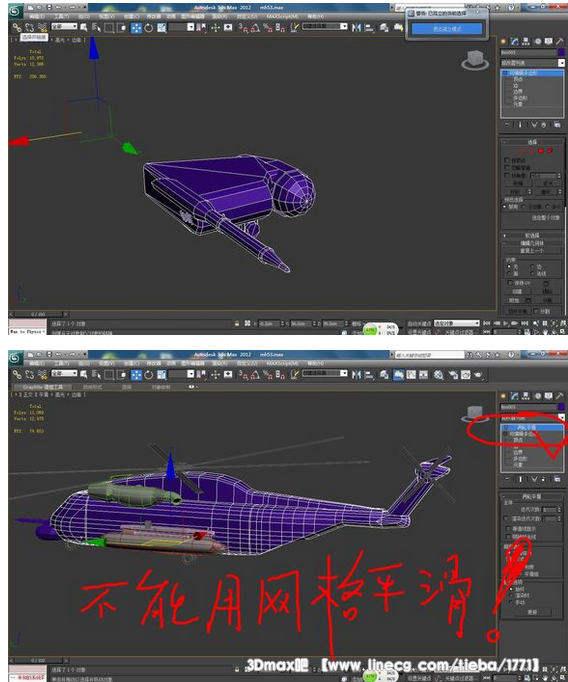
Task: Collapse 编辑几何体 rollout header
Action: [x=533, y=243]
